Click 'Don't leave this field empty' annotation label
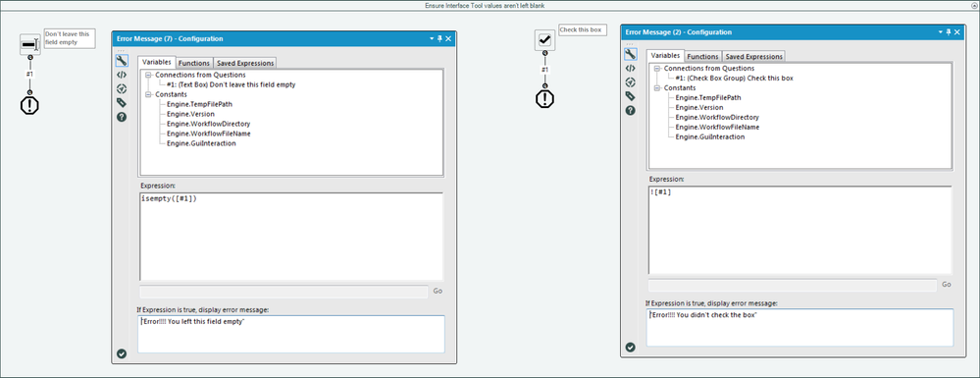Screen dimensions: 980x378 (x=70, y=38)
